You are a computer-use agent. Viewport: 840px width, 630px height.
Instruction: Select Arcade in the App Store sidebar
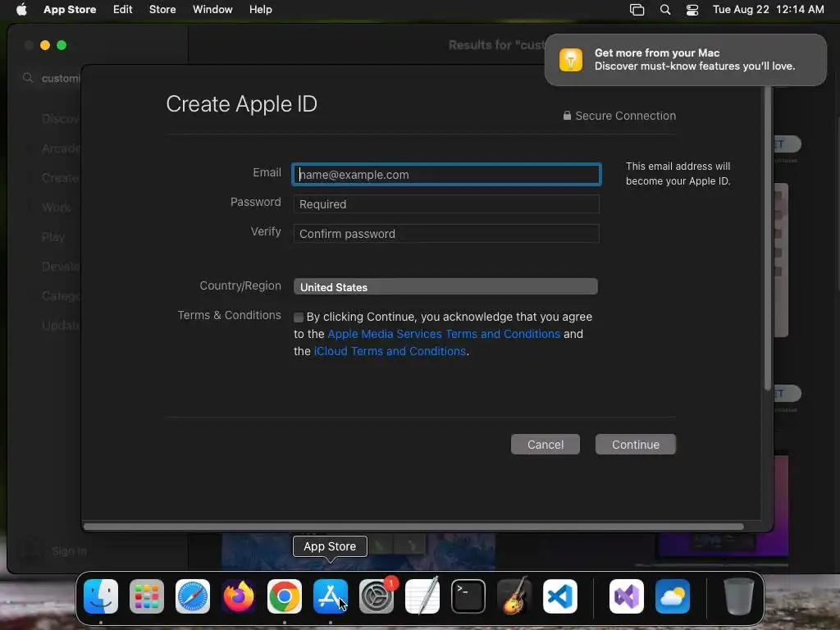click(x=61, y=148)
